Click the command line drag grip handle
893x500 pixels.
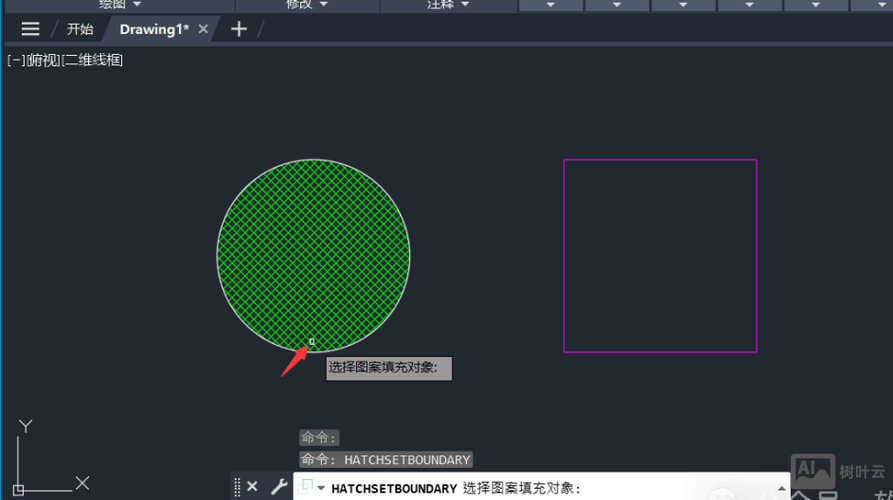pos(237,486)
